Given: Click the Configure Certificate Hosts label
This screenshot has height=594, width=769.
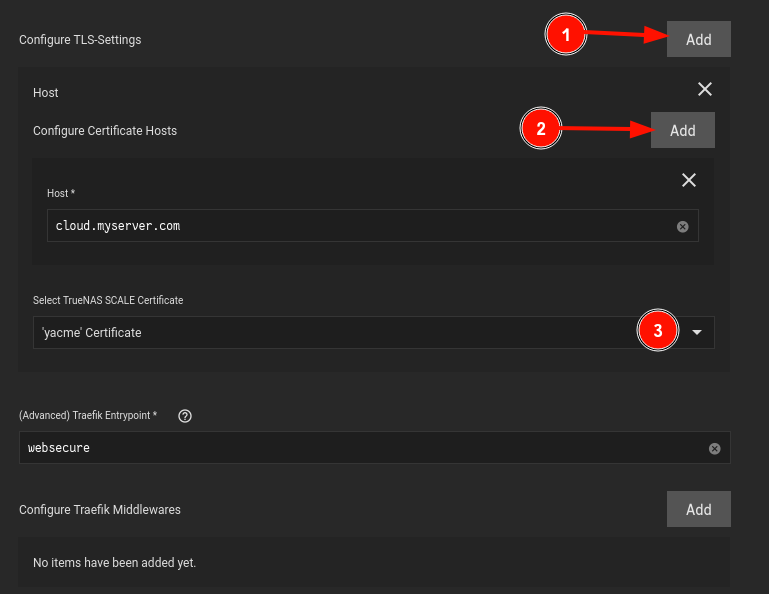Looking at the screenshot, I should [105, 131].
